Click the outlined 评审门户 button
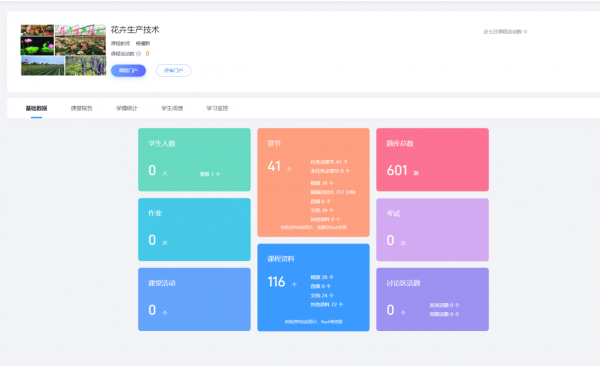The width and height of the screenshot is (600, 366). (174, 70)
